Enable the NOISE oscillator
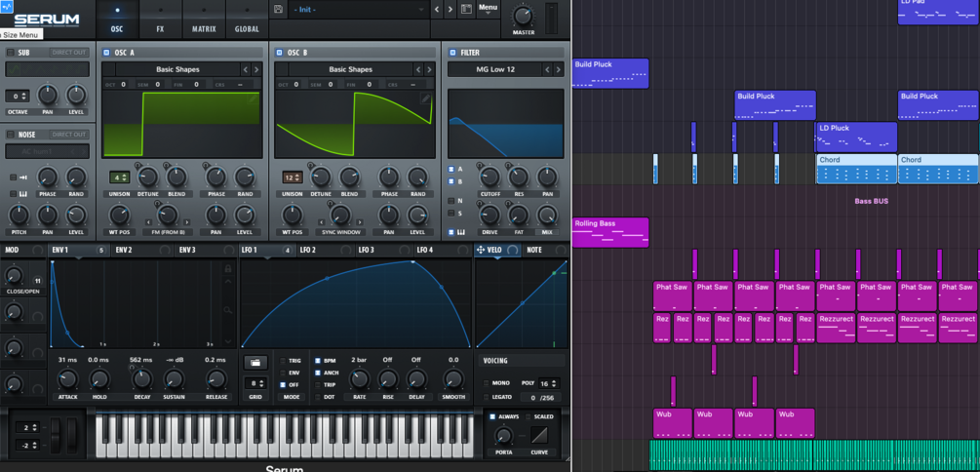Viewport: 980px width, 472px height. click(10, 135)
